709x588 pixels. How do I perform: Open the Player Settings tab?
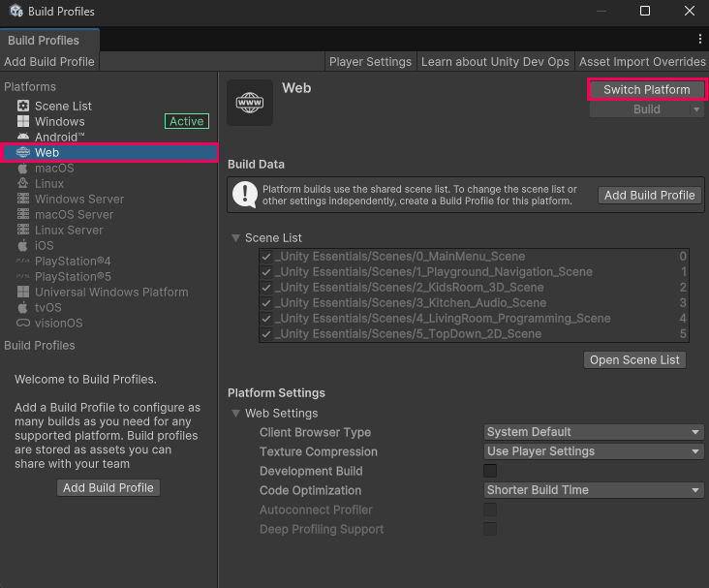click(x=370, y=61)
